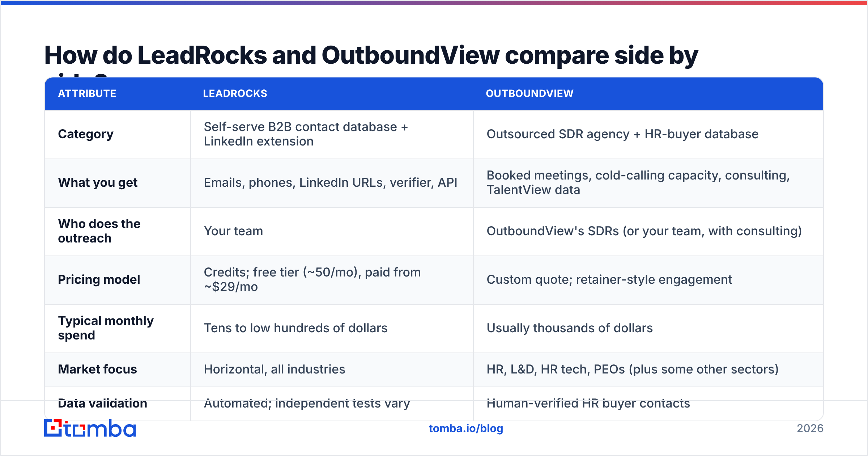This screenshot has height=456, width=868.
Task: Select the 'What you get' row label
Action: point(98,183)
